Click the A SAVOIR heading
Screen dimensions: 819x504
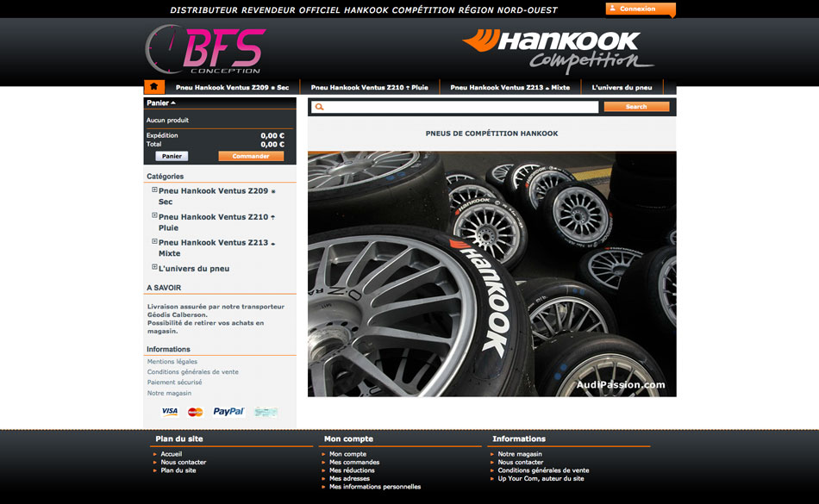point(164,288)
